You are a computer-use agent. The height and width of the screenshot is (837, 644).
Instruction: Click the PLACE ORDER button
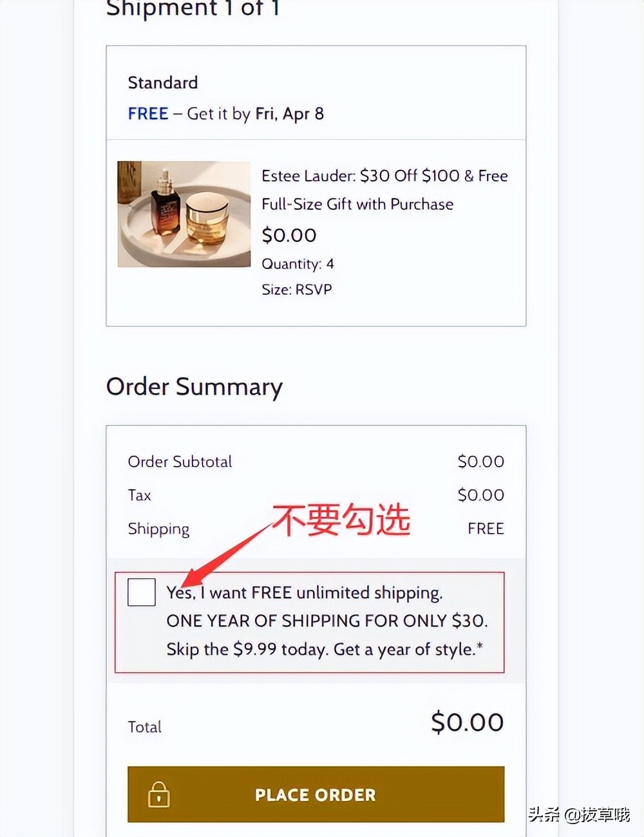316,794
